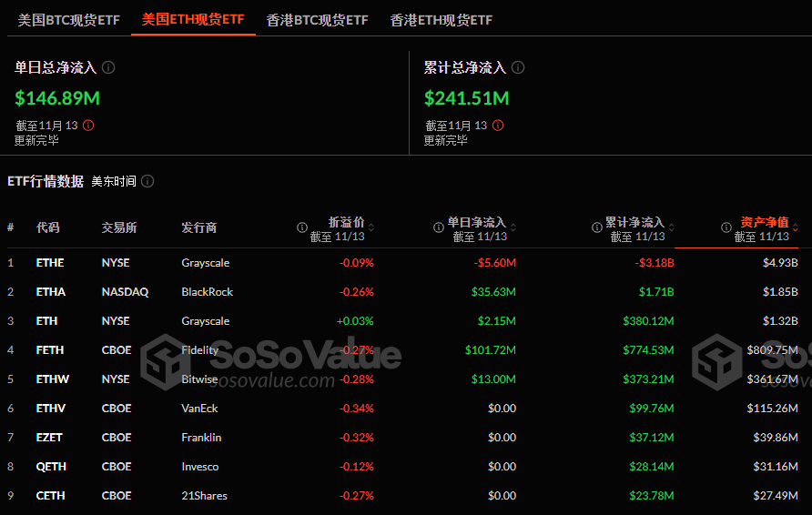Click info icon left of 资产净值 header
The width and height of the screenshot is (812, 515).
click(x=726, y=227)
